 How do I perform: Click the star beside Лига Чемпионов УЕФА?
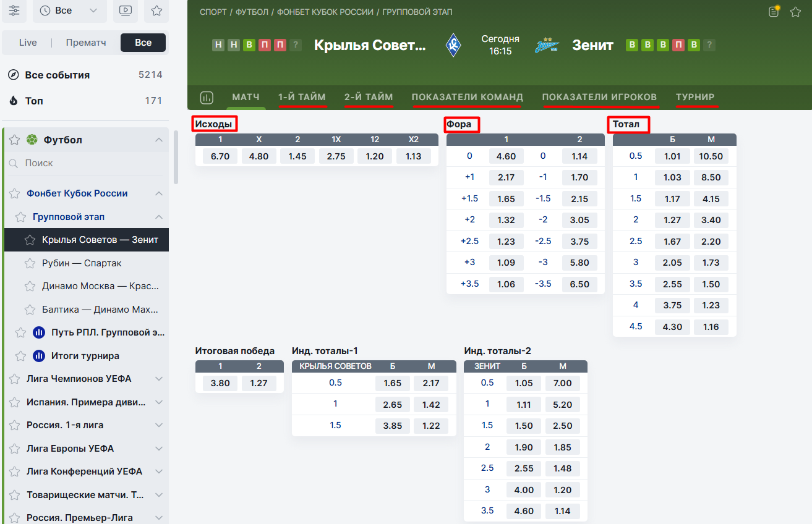(14, 379)
